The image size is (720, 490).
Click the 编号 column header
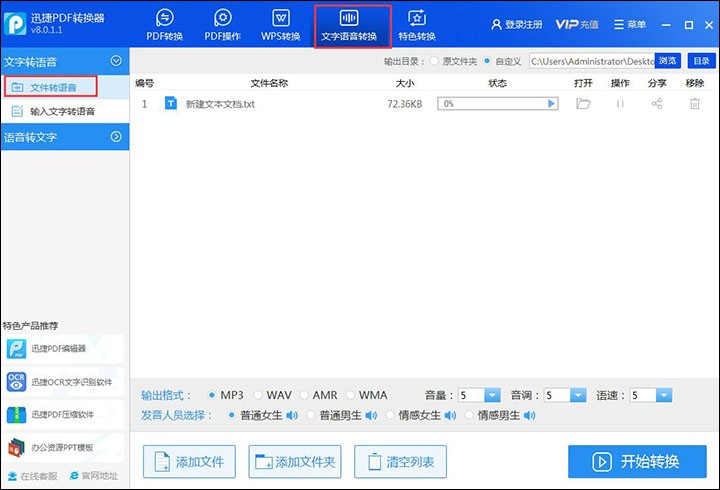(x=144, y=83)
